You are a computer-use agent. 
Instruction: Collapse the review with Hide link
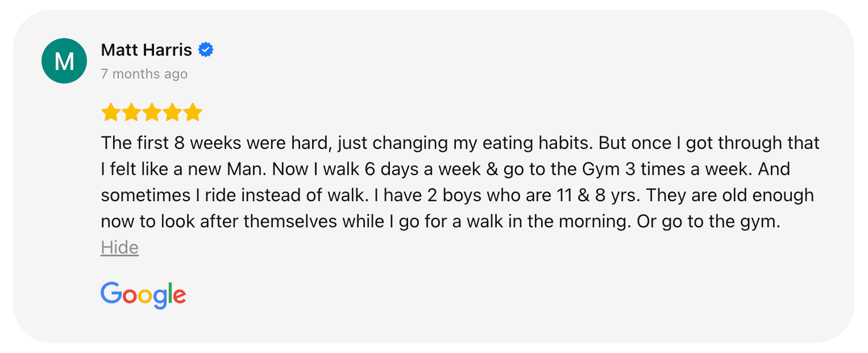click(120, 247)
